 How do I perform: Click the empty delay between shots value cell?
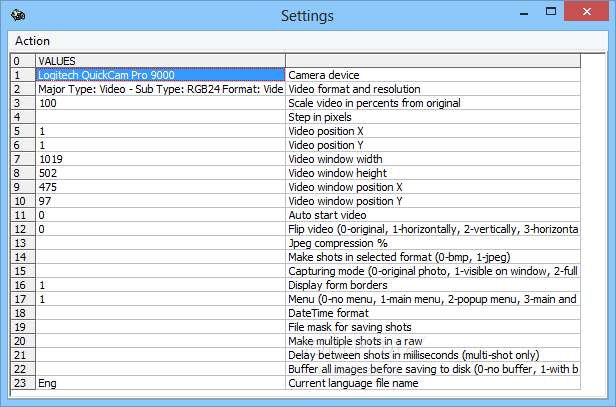click(x=160, y=355)
